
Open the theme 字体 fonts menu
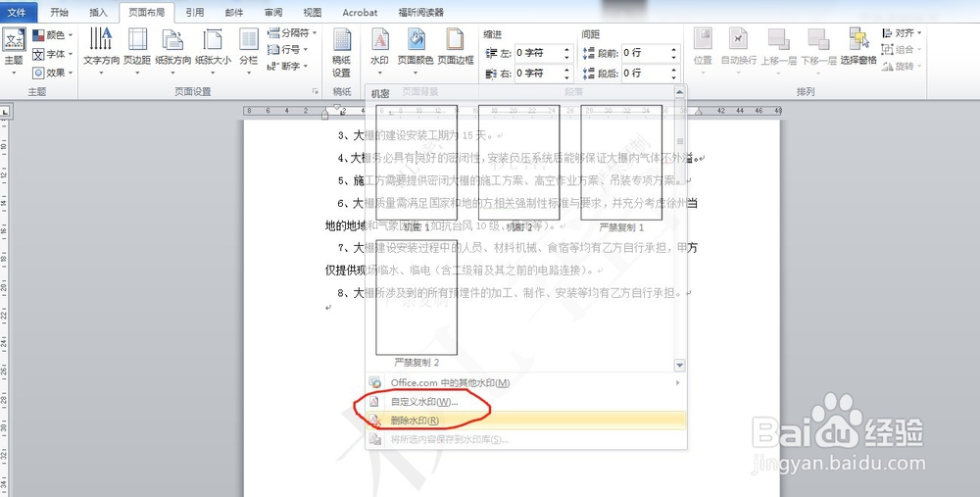click(x=53, y=54)
